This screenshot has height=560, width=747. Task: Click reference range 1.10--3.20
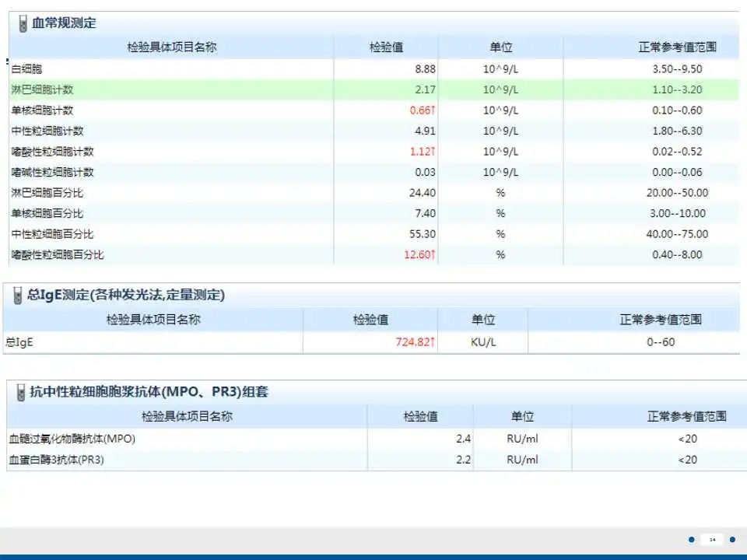[677, 89]
